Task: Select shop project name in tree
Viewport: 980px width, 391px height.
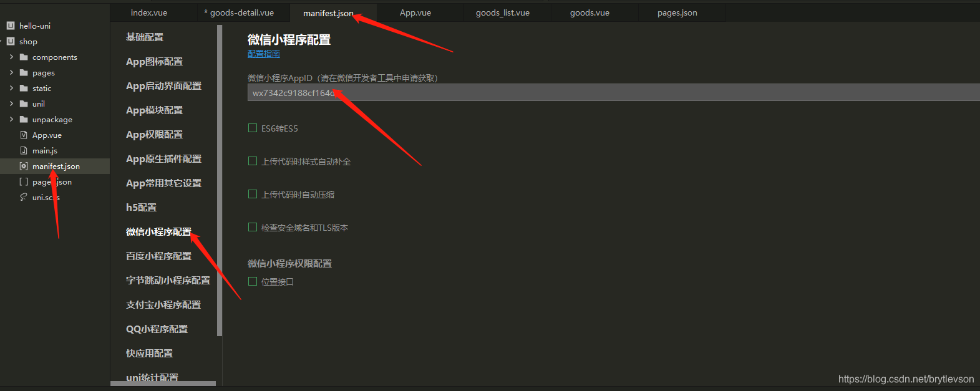Action: point(28,41)
